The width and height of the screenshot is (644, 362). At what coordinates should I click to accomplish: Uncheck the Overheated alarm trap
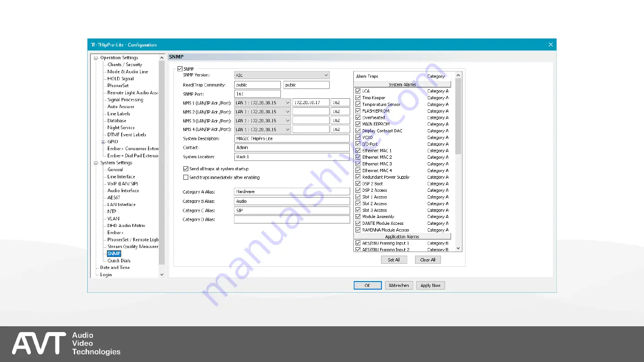[x=358, y=118]
